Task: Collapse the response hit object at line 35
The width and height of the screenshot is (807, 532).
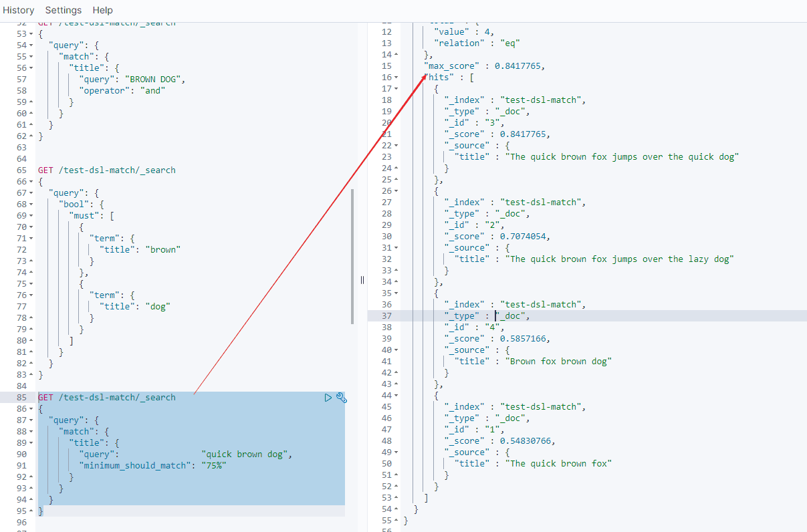Action: tap(396, 293)
